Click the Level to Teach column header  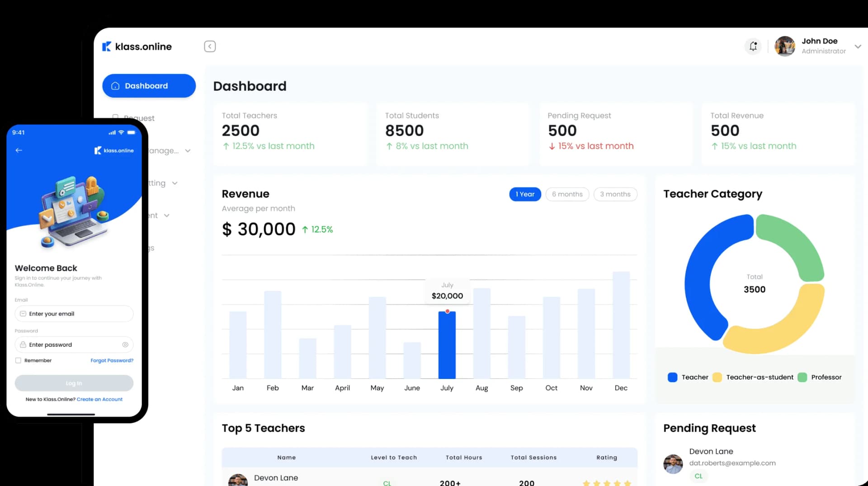[394, 458]
